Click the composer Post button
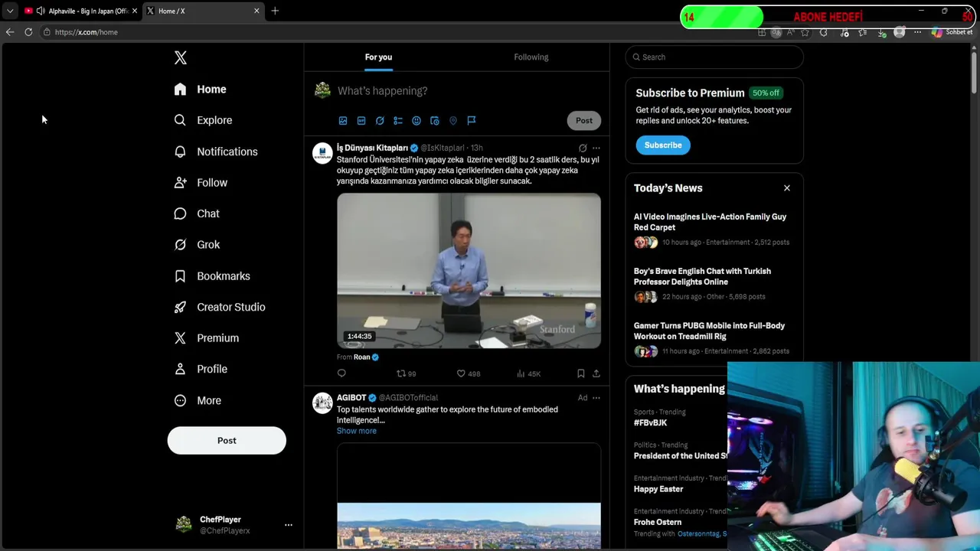 [584, 121]
